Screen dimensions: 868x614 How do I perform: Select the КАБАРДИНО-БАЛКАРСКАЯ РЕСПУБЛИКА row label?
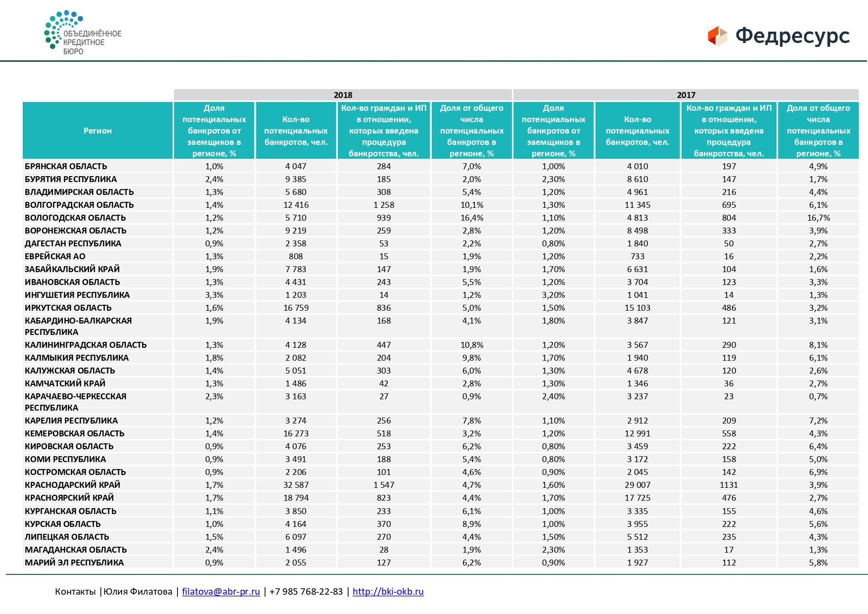pos(78,326)
